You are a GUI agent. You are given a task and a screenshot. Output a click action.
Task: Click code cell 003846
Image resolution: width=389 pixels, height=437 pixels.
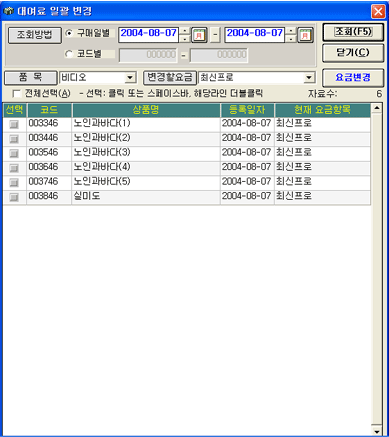click(x=49, y=197)
